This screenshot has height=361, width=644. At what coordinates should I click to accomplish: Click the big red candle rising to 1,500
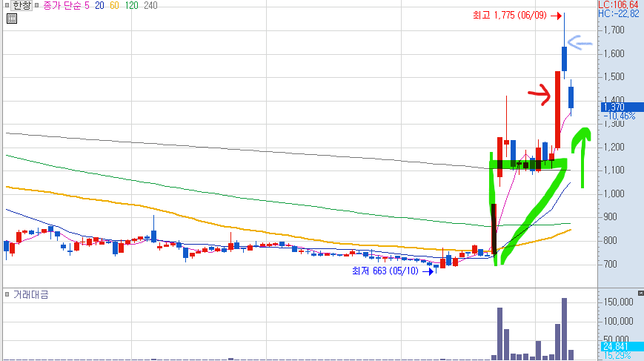[558, 110]
